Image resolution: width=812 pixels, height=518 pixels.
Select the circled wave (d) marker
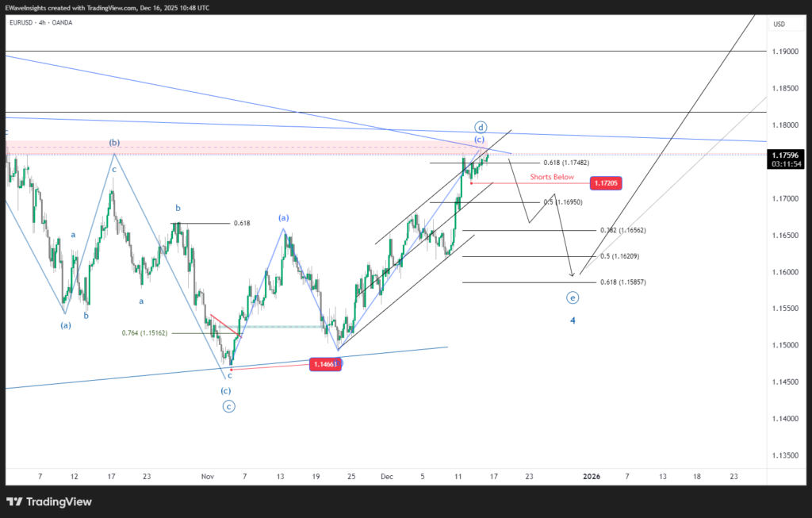[479, 126]
